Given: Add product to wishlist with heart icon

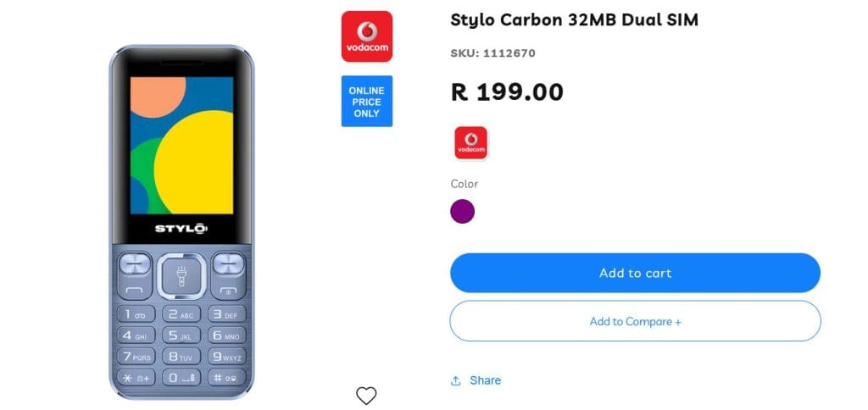Looking at the screenshot, I should [366, 395].
